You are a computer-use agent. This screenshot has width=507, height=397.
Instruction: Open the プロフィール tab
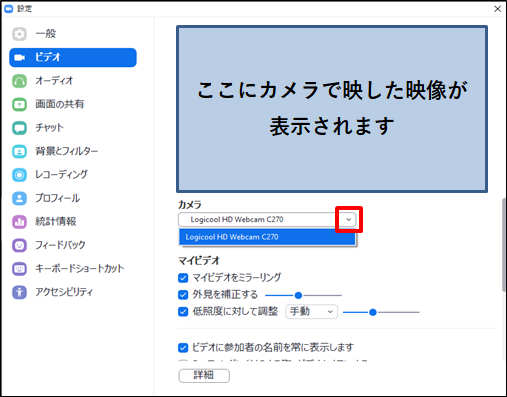(x=73, y=198)
